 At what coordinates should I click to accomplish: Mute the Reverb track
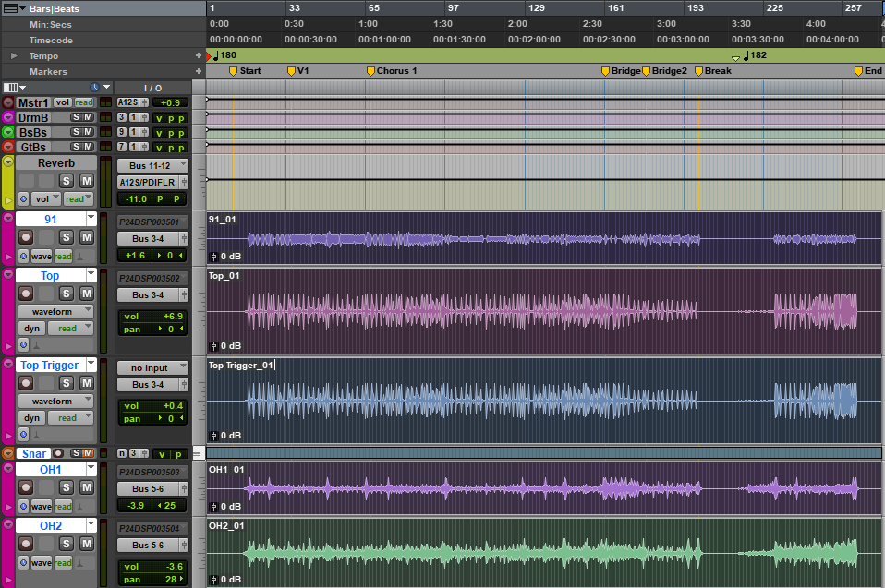click(86, 181)
